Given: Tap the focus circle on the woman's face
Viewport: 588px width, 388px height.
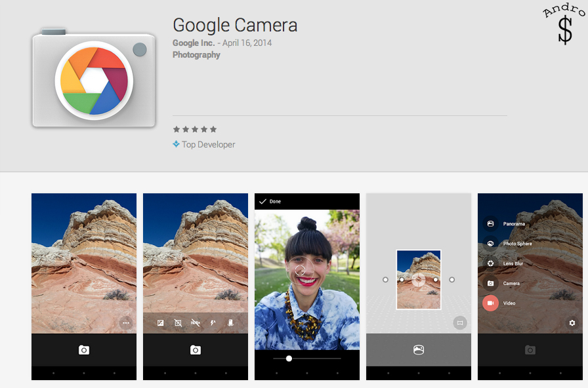Looking at the screenshot, I should coord(300,270).
